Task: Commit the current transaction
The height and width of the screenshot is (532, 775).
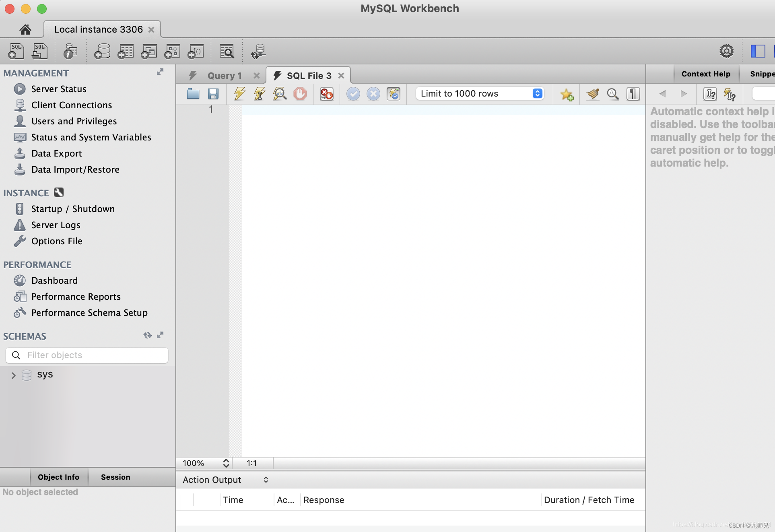Action: pos(353,94)
